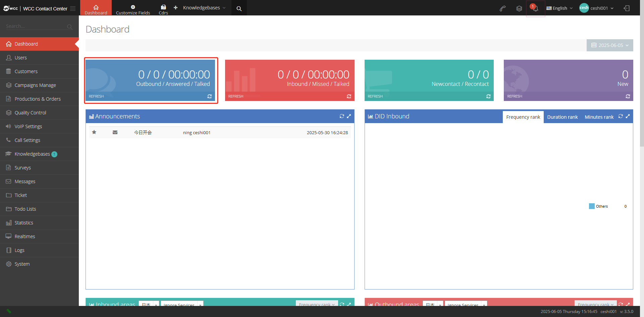Click the logout icon at top right
This screenshot has height=317, width=644.
pos(627,8)
